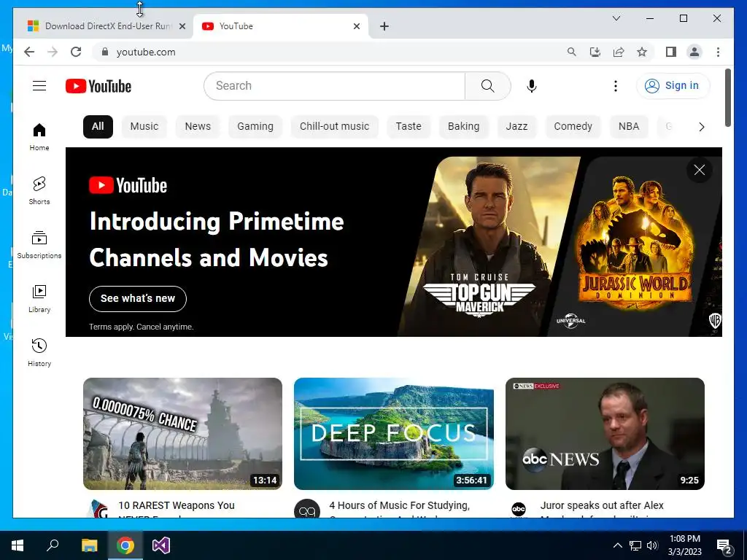
Task: Click See what's new button
Action: (138, 298)
